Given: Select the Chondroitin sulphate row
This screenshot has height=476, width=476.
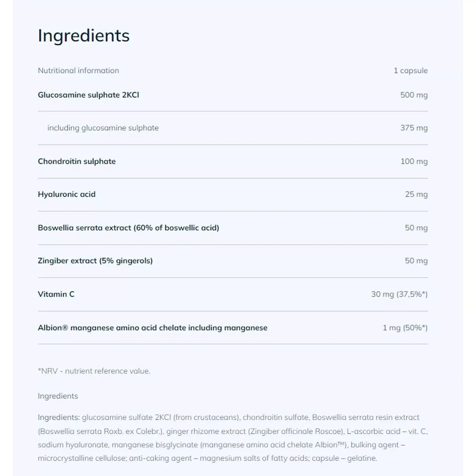Looking at the screenshot, I should click(x=233, y=162).
